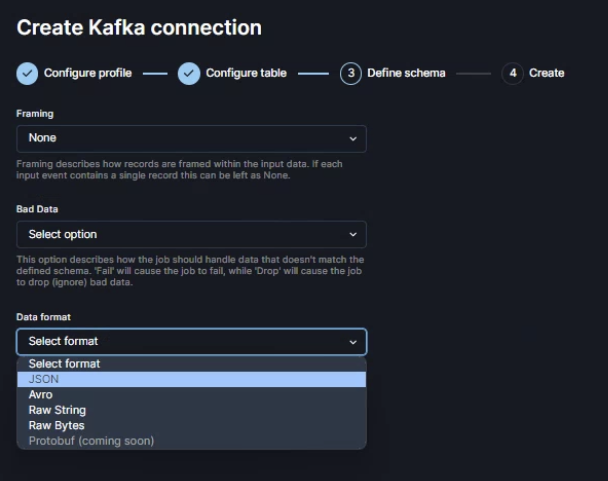This screenshot has height=481, width=608.
Task: Click the step 4 circle icon
Action: 512,73
